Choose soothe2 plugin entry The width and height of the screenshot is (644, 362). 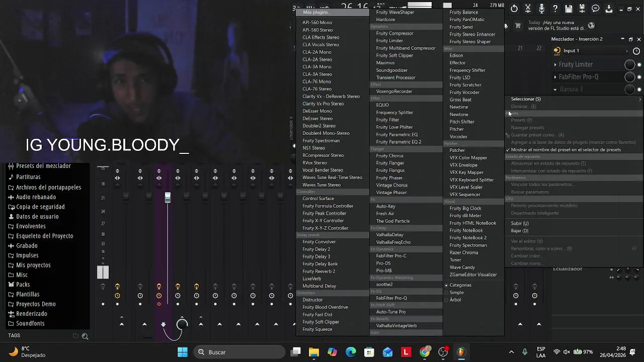[384, 285]
